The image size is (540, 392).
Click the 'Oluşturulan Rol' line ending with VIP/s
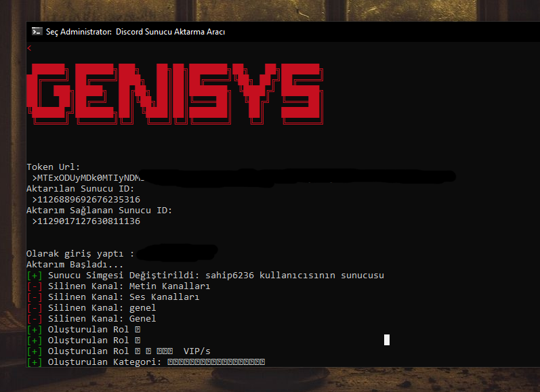[119, 351]
